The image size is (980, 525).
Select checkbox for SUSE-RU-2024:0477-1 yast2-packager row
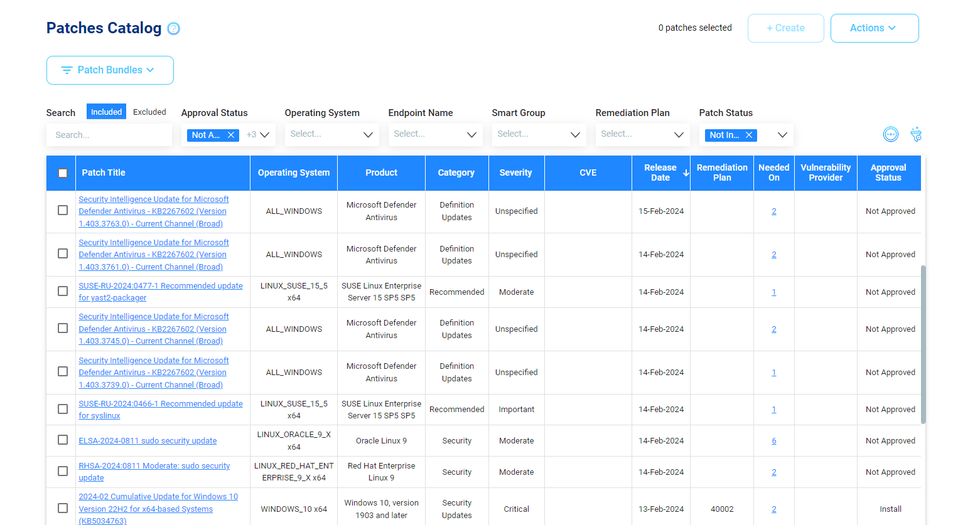tap(63, 291)
